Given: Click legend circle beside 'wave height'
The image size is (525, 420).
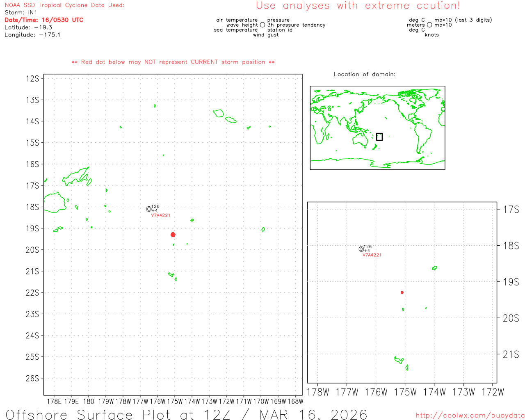Looking at the screenshot, I should click(x=262, y=25).
